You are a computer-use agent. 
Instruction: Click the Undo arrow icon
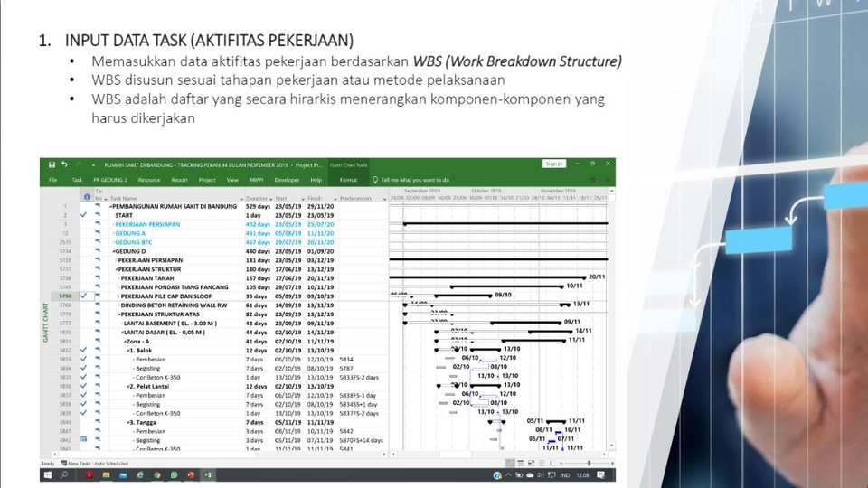(x=64, y=164)
